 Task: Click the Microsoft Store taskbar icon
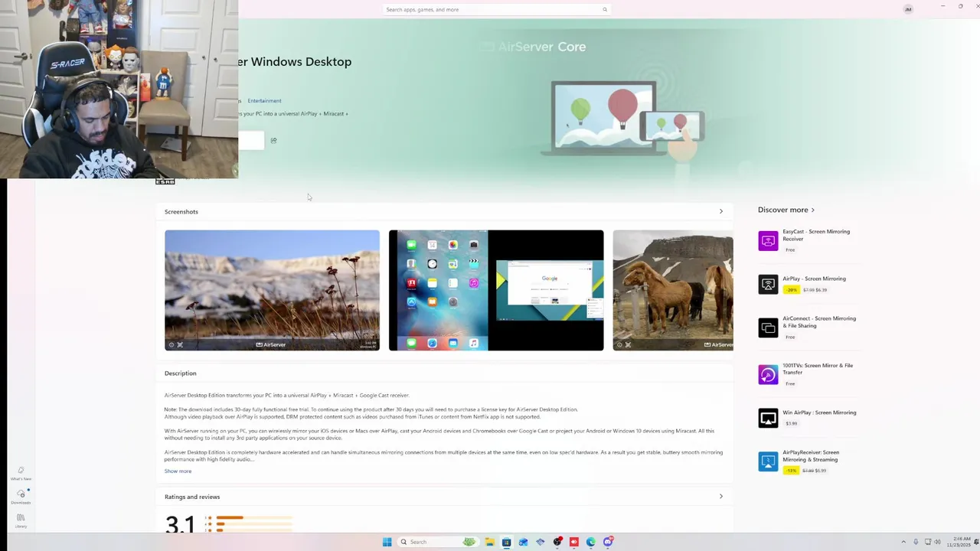506,542
